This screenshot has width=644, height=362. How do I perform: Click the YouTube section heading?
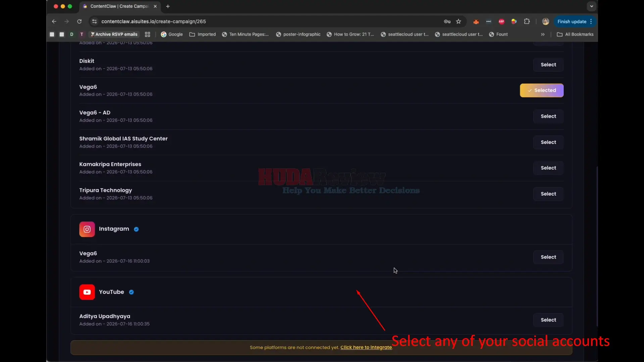[111, 292]
